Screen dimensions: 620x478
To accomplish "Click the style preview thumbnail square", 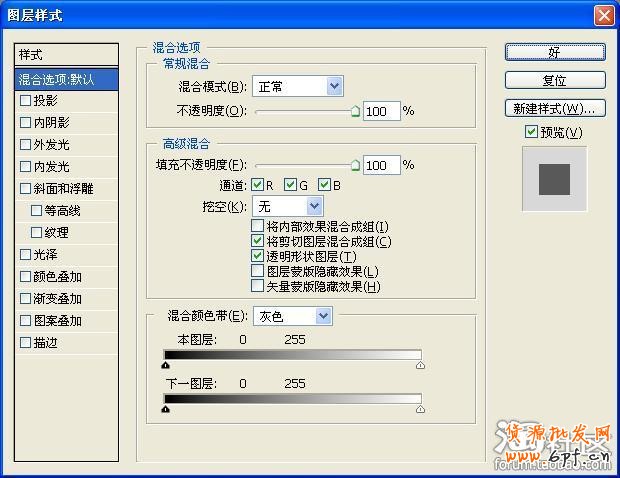I will click(553, 180).
